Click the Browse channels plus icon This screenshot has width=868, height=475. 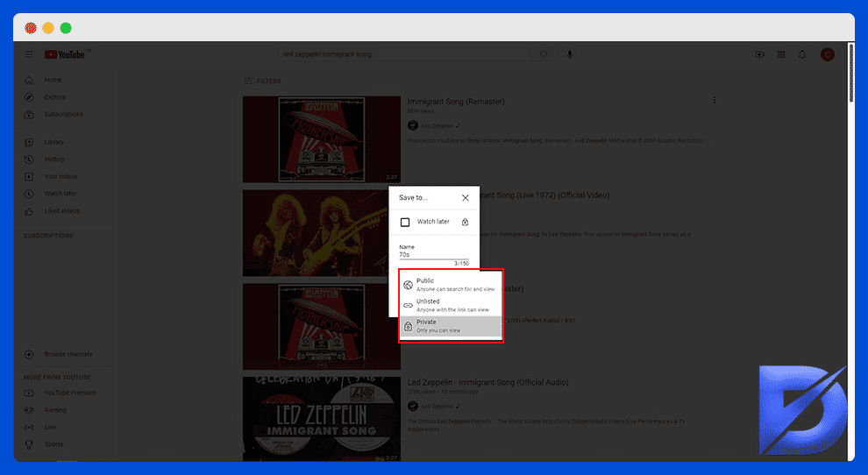click(x=29, y=354)
